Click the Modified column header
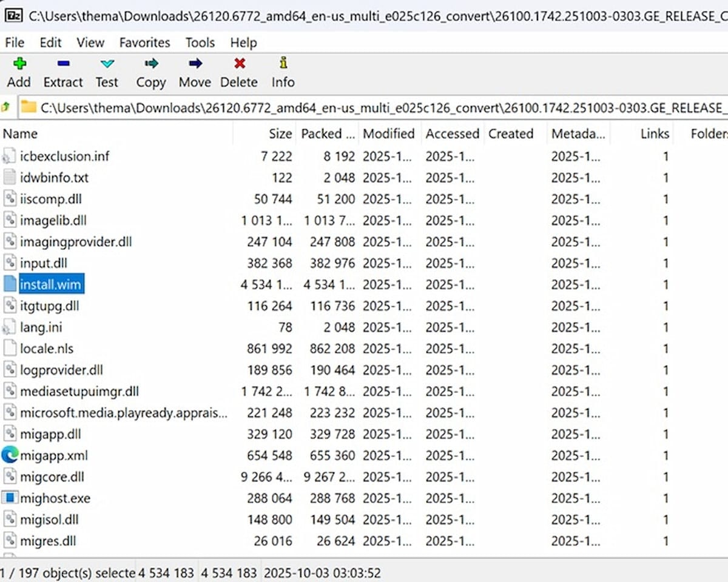 (388, 133)
